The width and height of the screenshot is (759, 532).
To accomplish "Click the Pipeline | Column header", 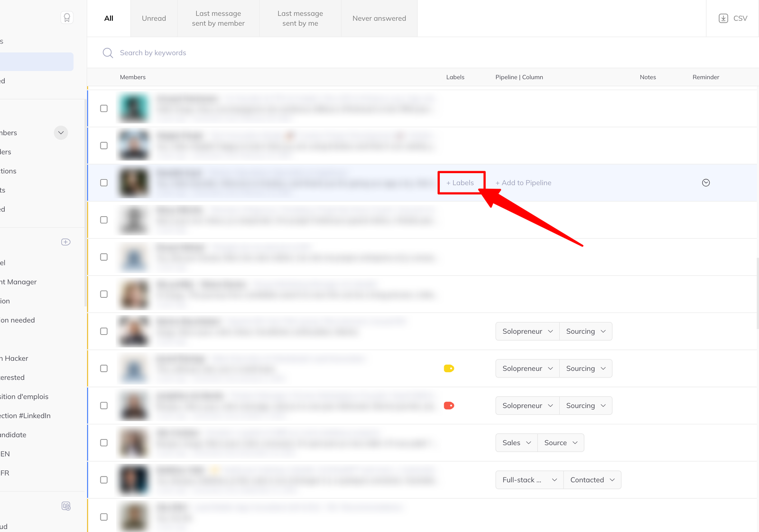I will (519, 77).
